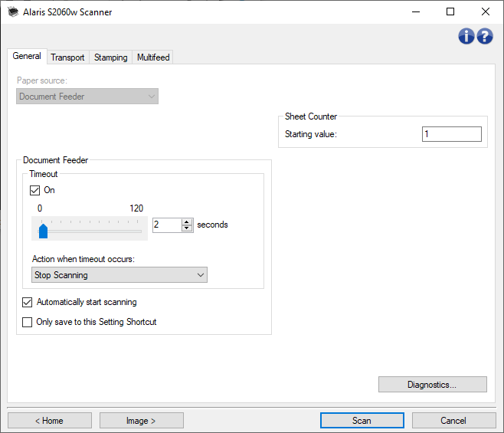Decrease timeout seconds with the down arrow
Viewport: 504px width, 433px height.
[187, 228]
